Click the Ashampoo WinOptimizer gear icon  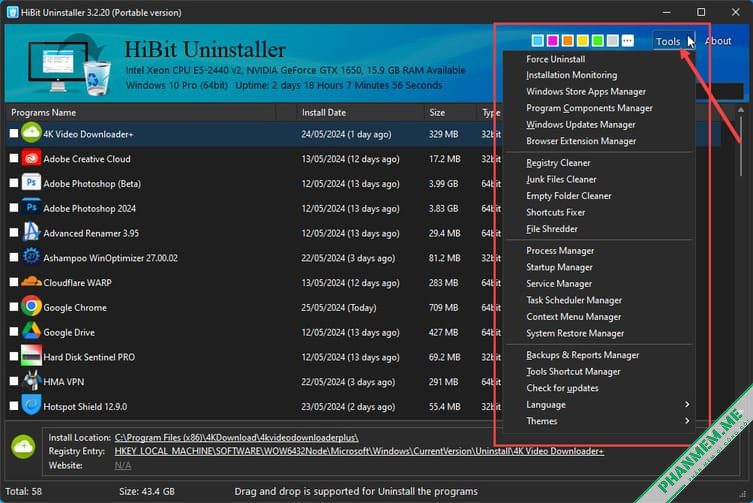click(x=31, y=257)
